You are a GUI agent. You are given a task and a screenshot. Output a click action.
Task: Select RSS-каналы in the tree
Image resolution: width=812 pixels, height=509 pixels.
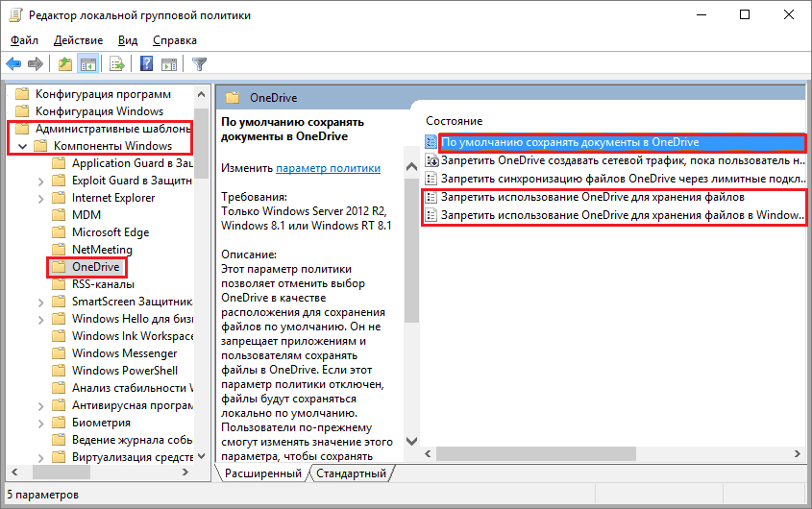point(103,284)
